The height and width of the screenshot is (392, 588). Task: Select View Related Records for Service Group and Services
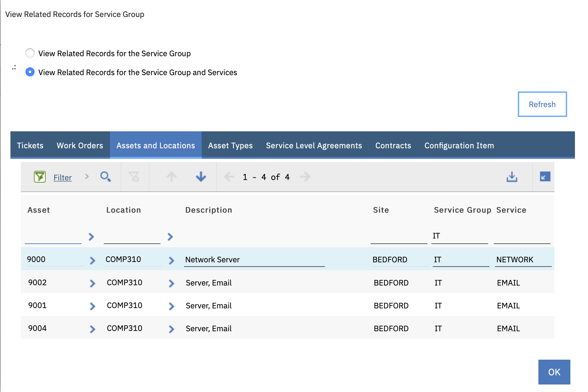[x=30, y=72]
